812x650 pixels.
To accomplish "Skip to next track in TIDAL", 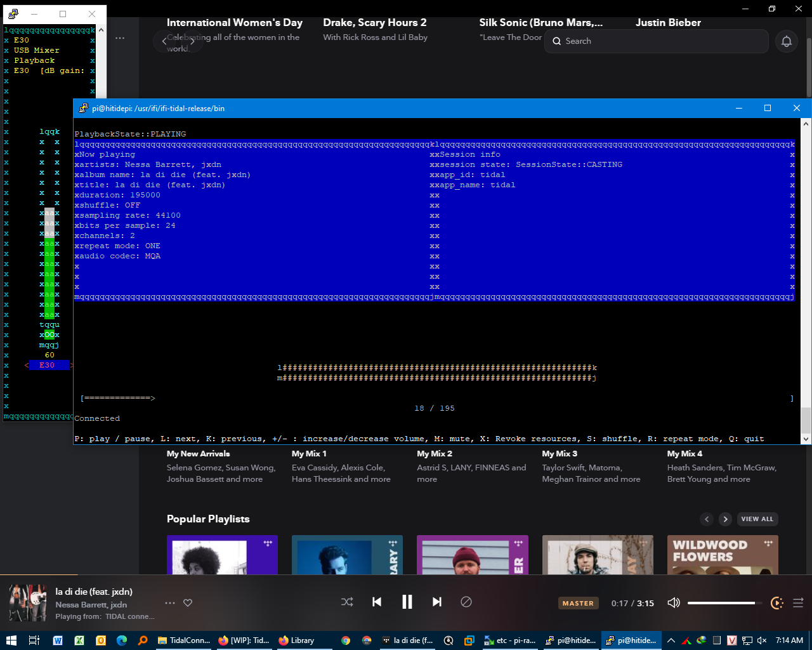I will pos(437,602).
